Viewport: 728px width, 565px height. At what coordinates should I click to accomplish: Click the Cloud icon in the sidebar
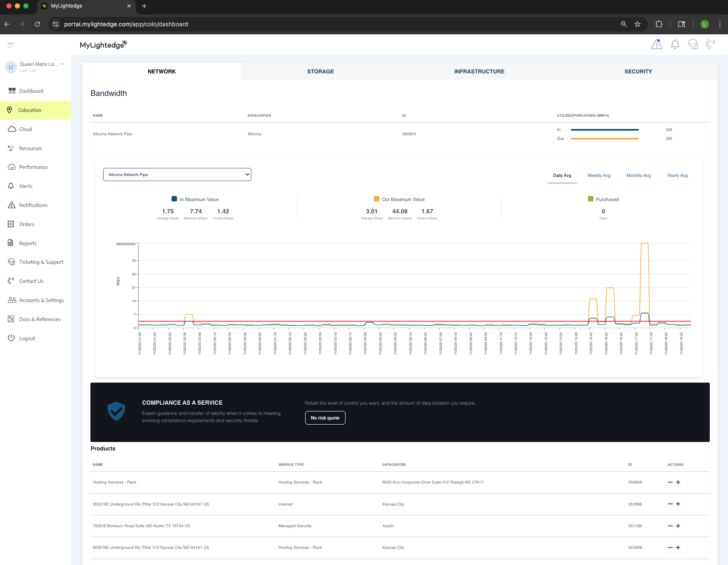click(12, 129)
